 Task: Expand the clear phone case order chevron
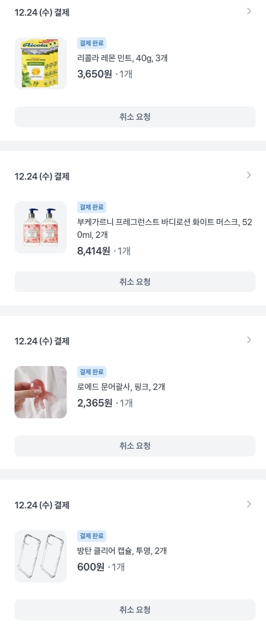(249, 504)
